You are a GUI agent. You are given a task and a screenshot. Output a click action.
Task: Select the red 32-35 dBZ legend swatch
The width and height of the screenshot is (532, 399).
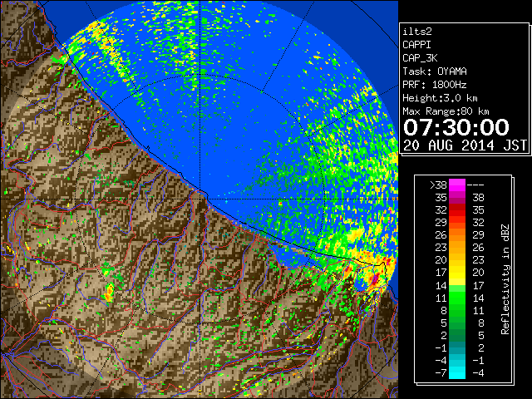[457, 210]
